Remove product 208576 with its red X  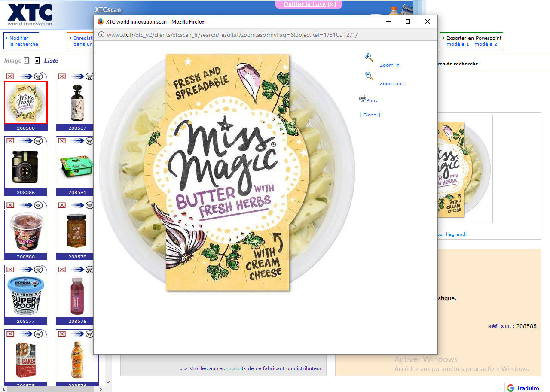point(62,269)
